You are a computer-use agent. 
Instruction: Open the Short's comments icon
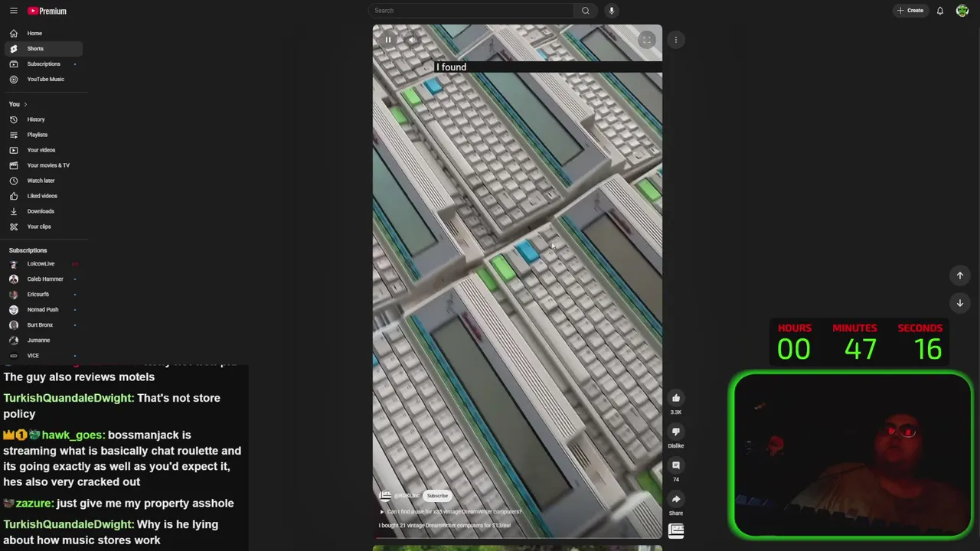pyautogui.click(x=676, y=465)
